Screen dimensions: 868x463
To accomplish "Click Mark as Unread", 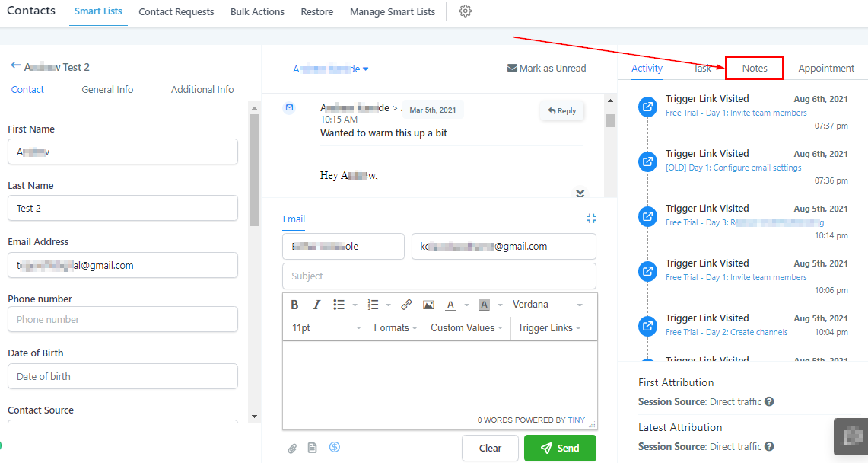I will pos(546,69).
